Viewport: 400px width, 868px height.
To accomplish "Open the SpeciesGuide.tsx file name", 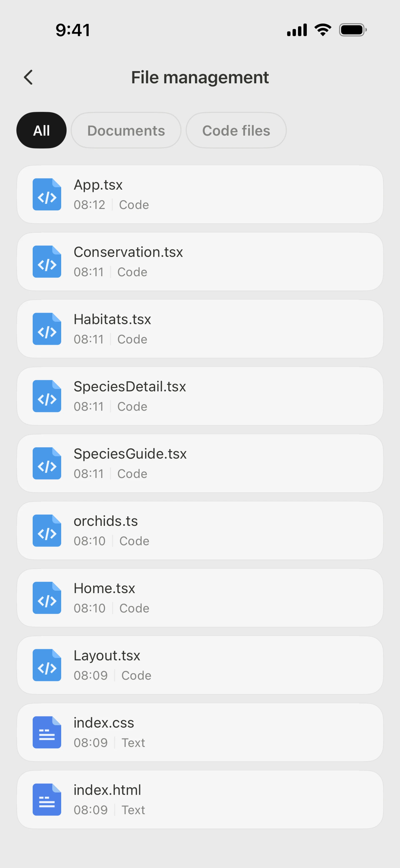I will (x=130, y=454).
